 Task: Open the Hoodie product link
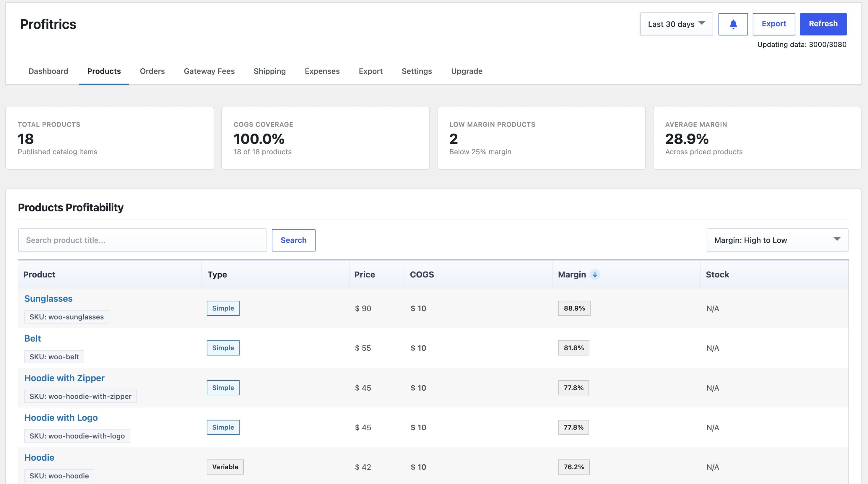pos(39,457)
